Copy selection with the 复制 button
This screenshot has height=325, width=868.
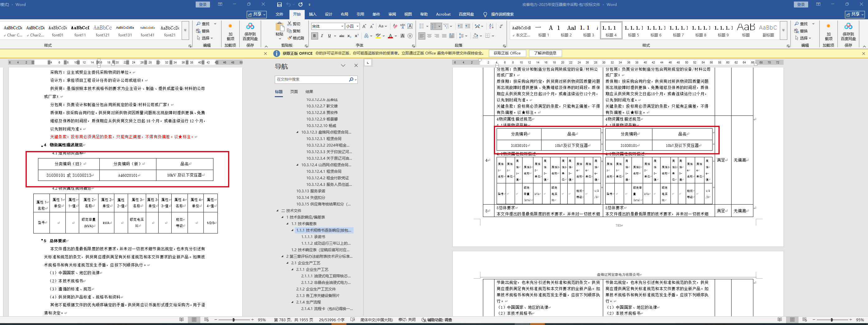293,31
